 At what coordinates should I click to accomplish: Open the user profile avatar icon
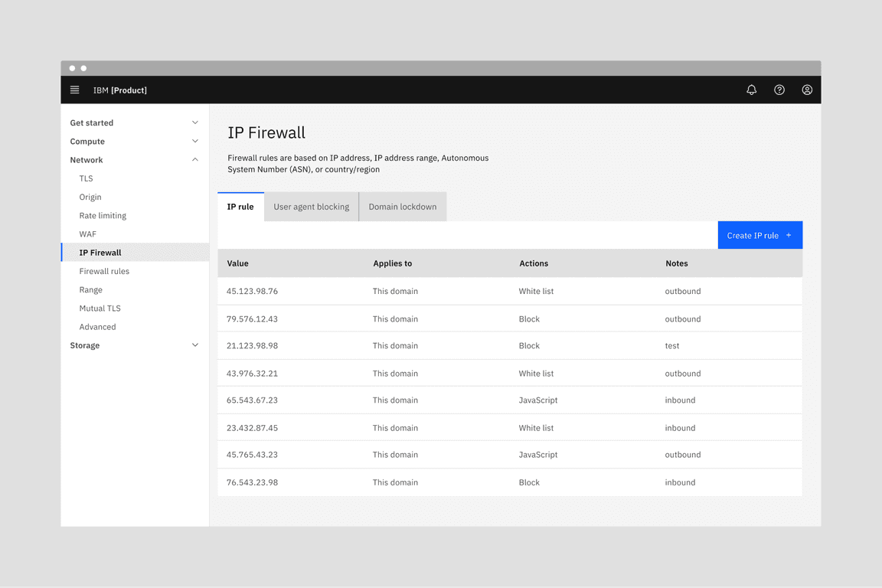tap(807, 90)
